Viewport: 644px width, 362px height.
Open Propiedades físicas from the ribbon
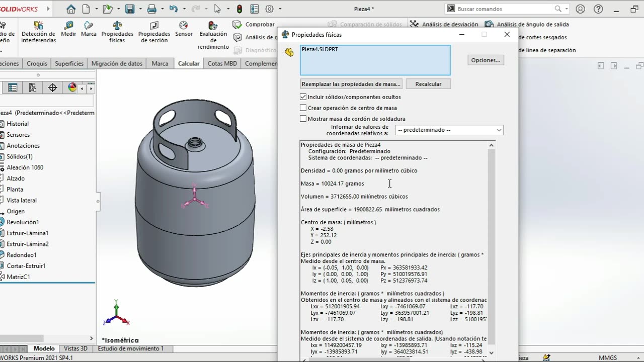pyautogui.click(x=117, y=32)
